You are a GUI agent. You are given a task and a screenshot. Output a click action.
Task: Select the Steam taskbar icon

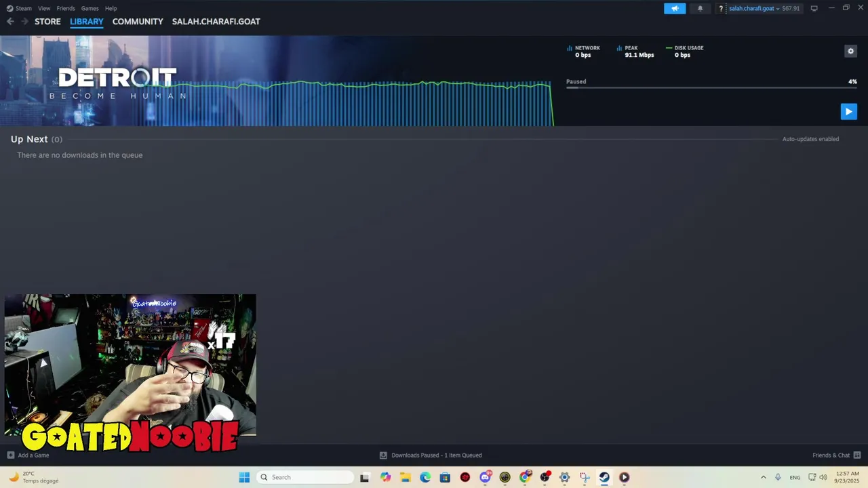click(x=604, y=477)
